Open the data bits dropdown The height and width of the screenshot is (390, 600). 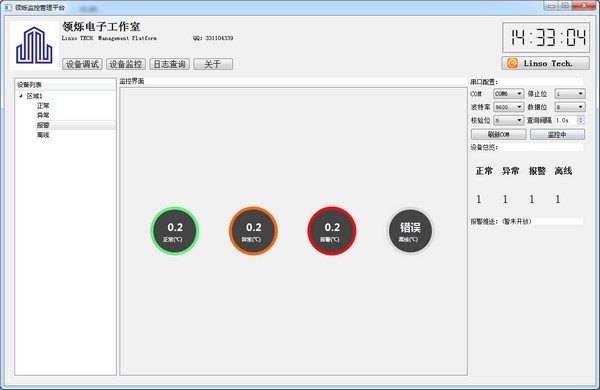570,107
